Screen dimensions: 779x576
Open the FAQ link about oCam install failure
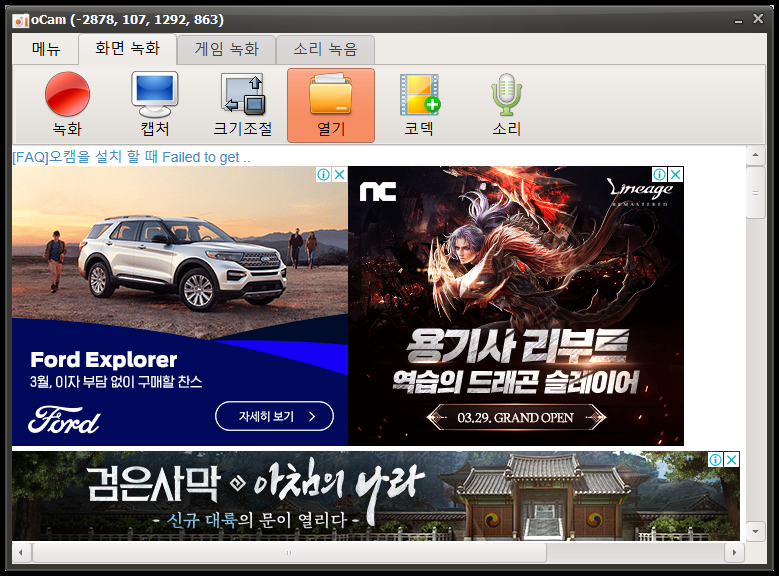132,157
